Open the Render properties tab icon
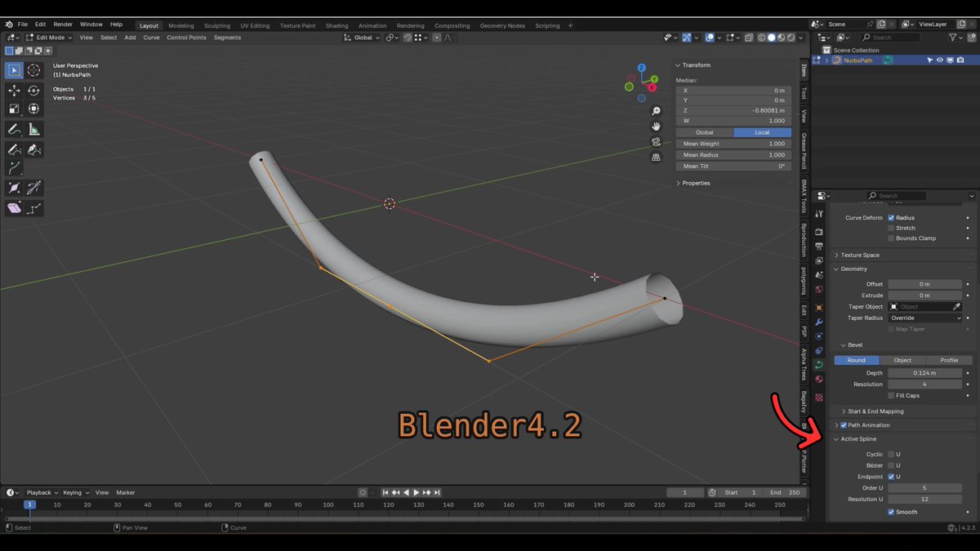Image resolution: width=980 pixels, height=551 pixels. click(x=819, y=232)
